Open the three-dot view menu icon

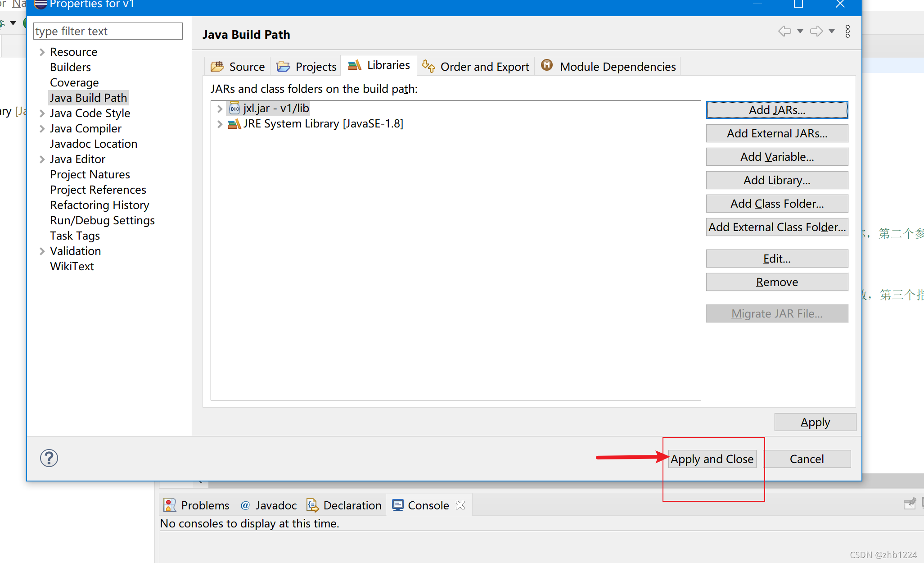pos(847,31)
